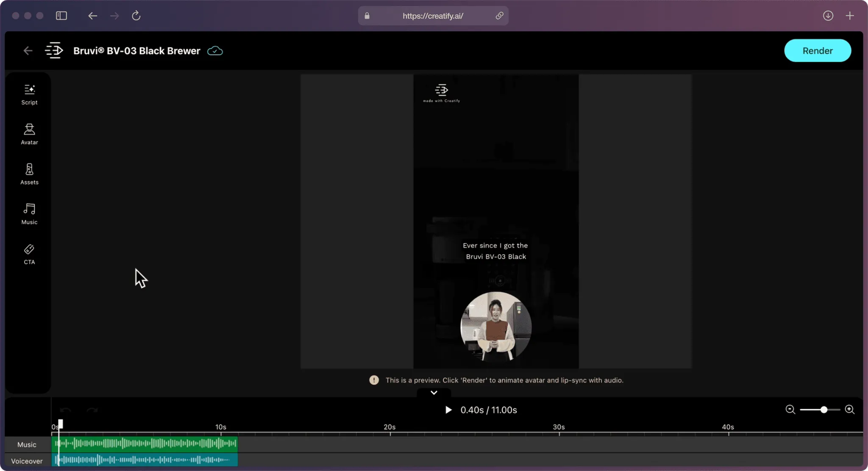Image resolution: width=868 pixels, height=471 pixels.
Task: Toggle the browser sidebar
Action: point(61,16)
